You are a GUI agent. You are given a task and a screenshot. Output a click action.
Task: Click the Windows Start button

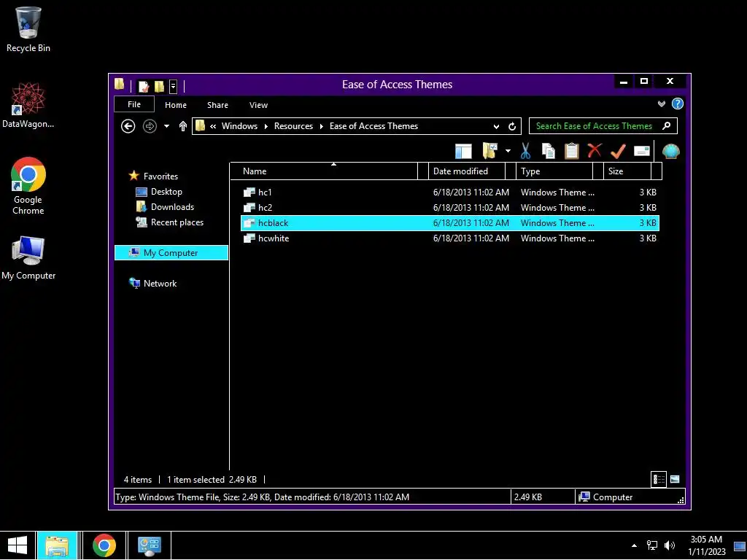click(x=18, y=545)
